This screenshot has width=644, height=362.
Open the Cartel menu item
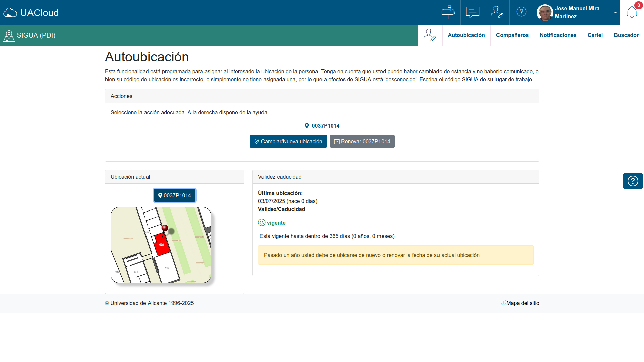(595, 35)
